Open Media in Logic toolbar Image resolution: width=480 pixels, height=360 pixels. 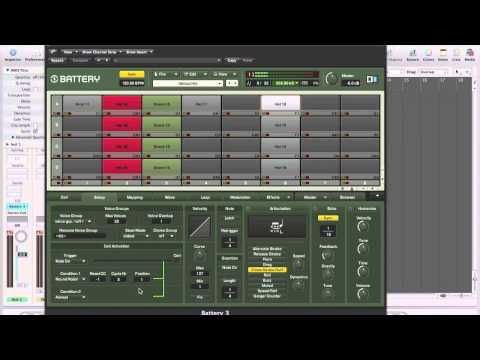click(x=470, y=55)
